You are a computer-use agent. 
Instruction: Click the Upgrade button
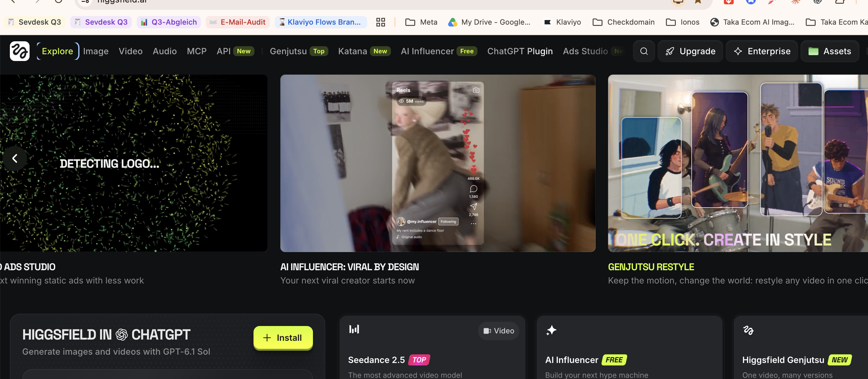690,51
